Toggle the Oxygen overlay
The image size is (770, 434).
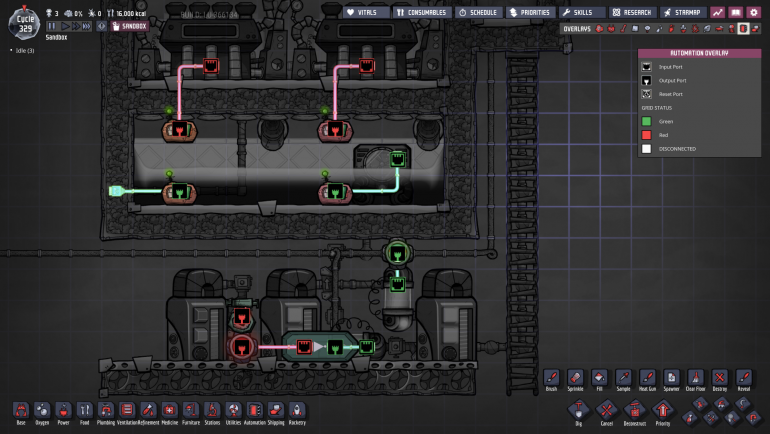[x=599, y=28]
